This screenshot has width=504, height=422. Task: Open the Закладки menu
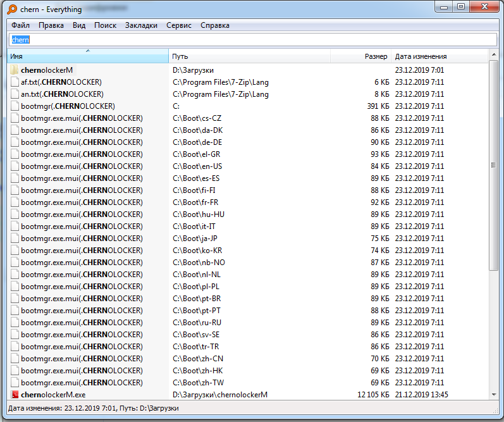(141, 25)
